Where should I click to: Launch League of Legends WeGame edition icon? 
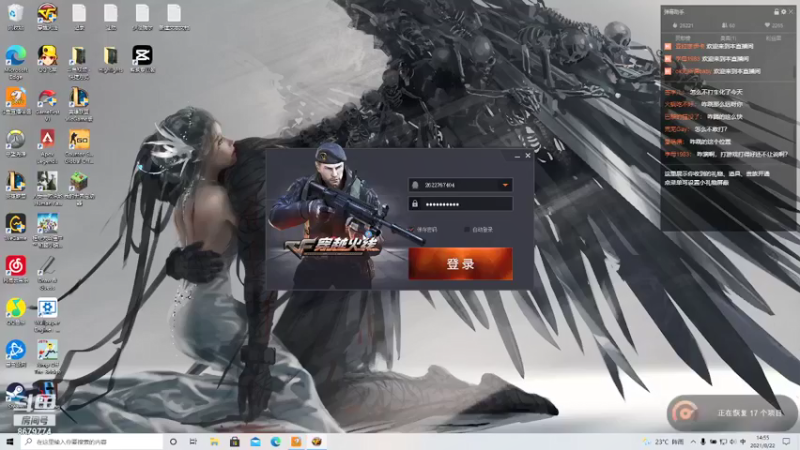tap(79, 97)
